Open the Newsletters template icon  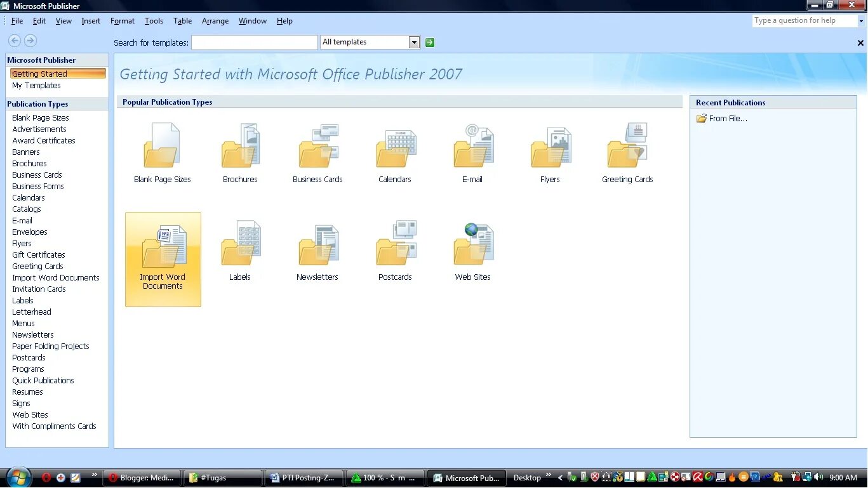click(x=317, y=247)
